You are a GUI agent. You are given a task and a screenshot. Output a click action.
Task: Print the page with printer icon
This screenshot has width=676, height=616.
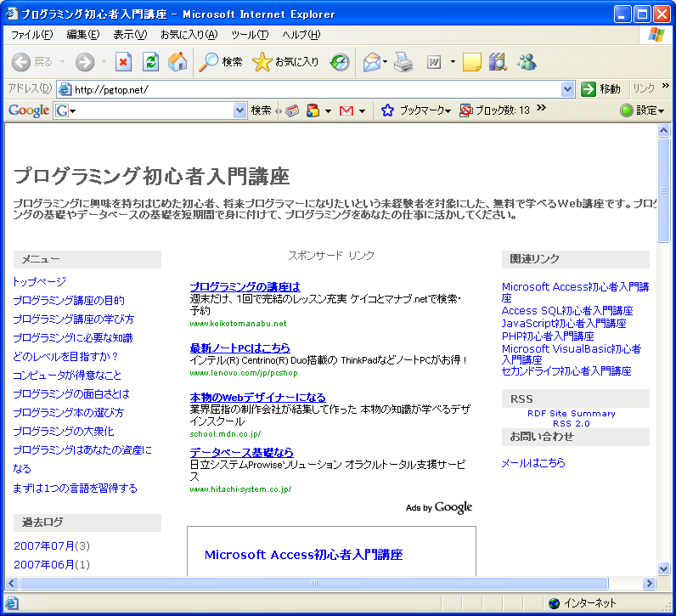click(403, 62)
